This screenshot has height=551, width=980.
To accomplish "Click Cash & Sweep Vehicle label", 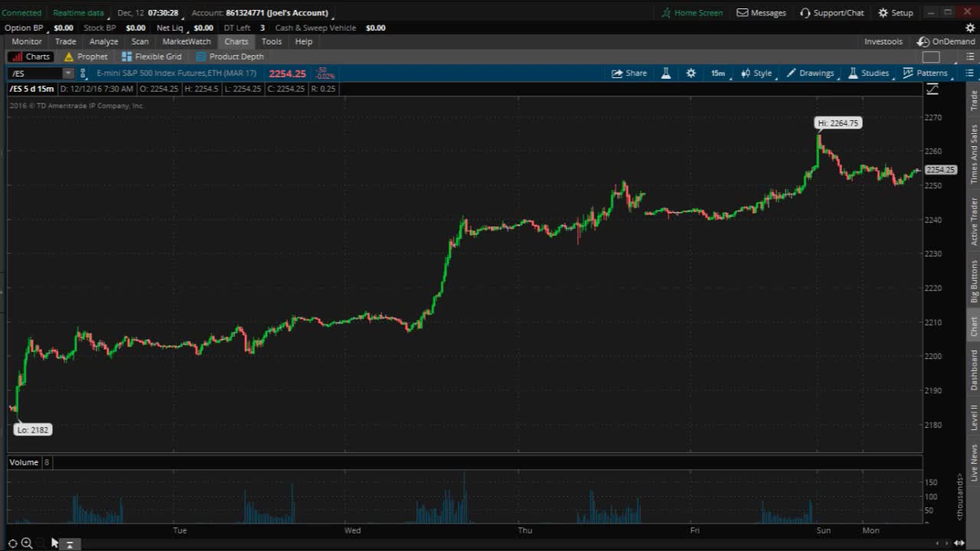I will (315, 28).
